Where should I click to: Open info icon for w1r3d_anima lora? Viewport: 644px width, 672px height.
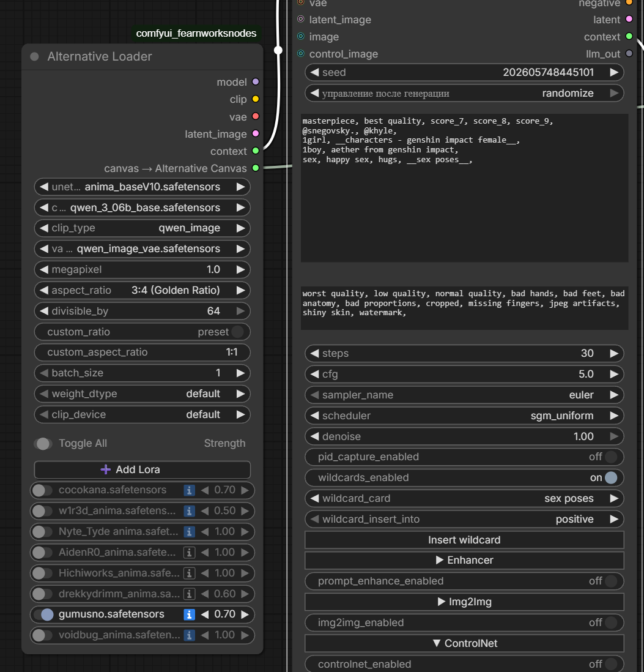point(189,511)
